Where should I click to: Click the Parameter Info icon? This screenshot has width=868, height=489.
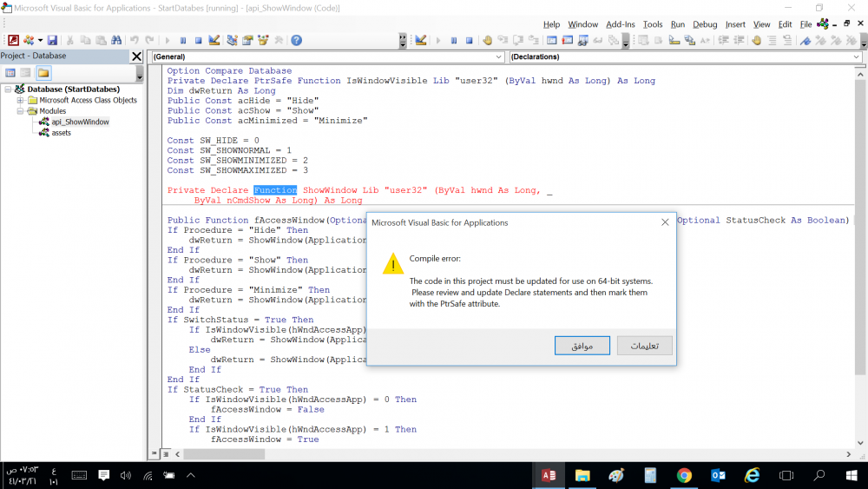tap(689, 41)
